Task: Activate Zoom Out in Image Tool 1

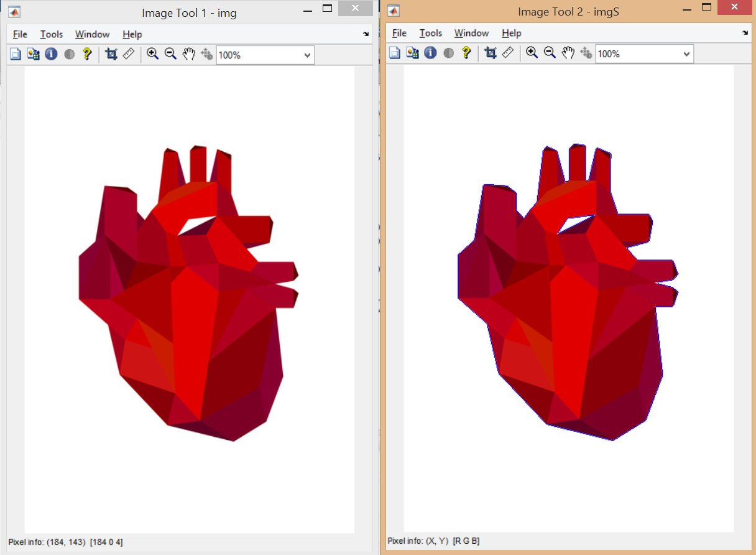Action: click(x=170, y=54)
